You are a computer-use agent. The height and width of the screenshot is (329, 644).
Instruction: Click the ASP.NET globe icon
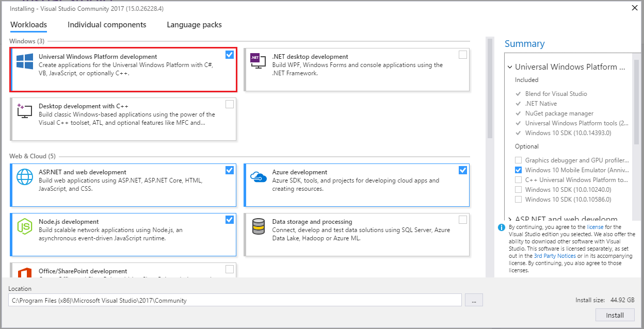pyautogui.click(x=25, y=177)
